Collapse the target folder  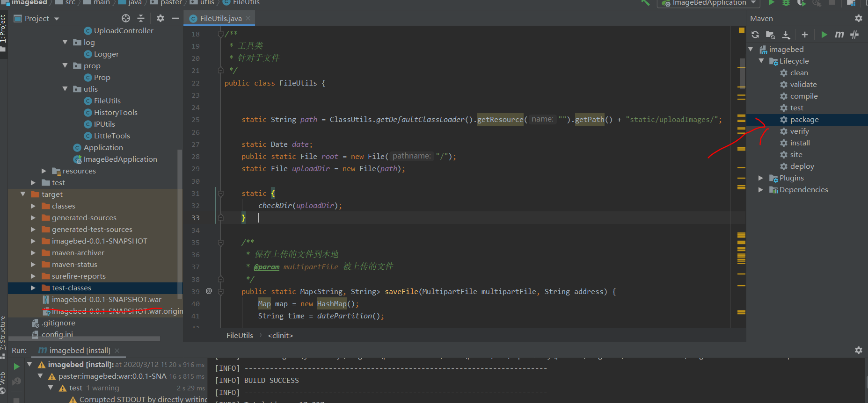click(x=22, y=194)
